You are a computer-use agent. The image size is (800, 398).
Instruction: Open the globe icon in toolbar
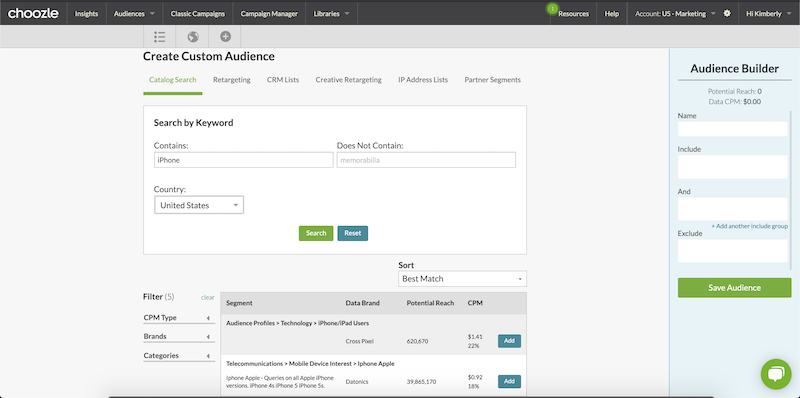[x=192, y=37]
